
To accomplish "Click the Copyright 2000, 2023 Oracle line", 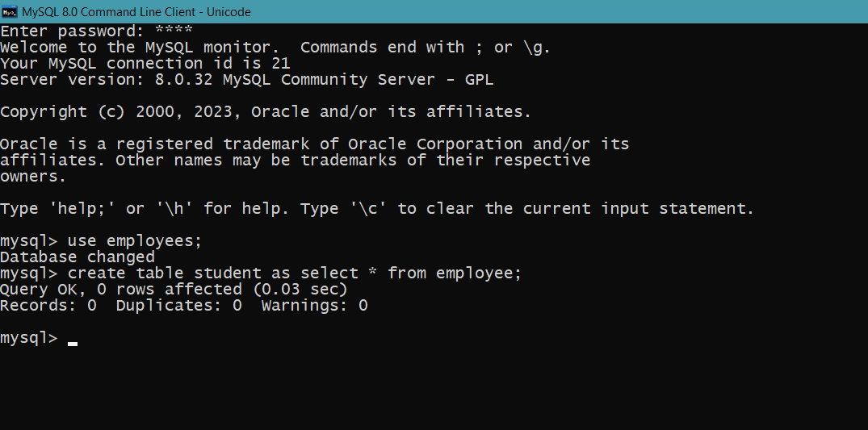I will pyautogui.click(x=265, y=112).
